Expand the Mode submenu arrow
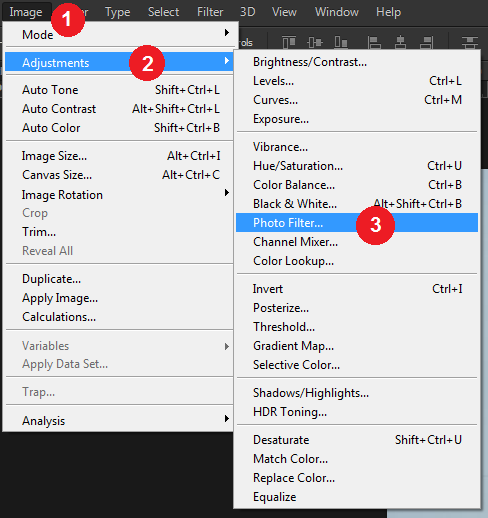The image size is (488, 518). 227,33
